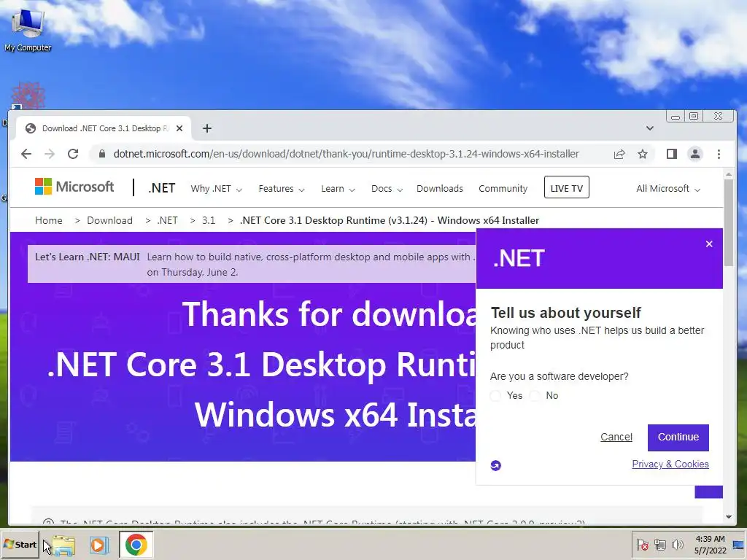This screenshot has width=747, height=560.
Task: Click the scrollbar down arrow
Action: [729, 517]
